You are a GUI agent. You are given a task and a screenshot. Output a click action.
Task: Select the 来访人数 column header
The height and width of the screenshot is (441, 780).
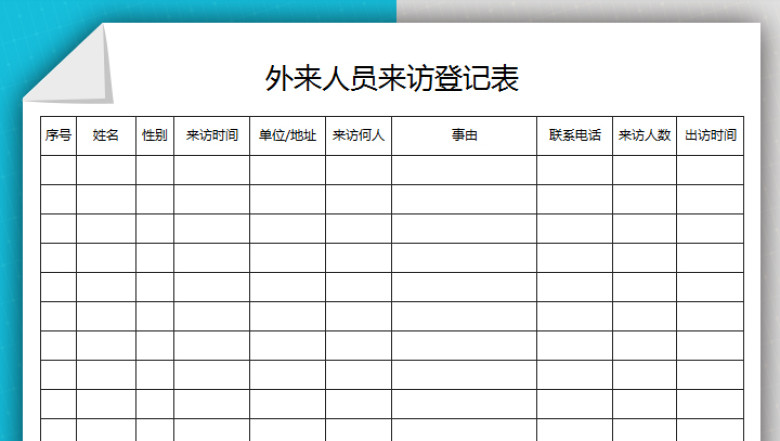(645, 136)
